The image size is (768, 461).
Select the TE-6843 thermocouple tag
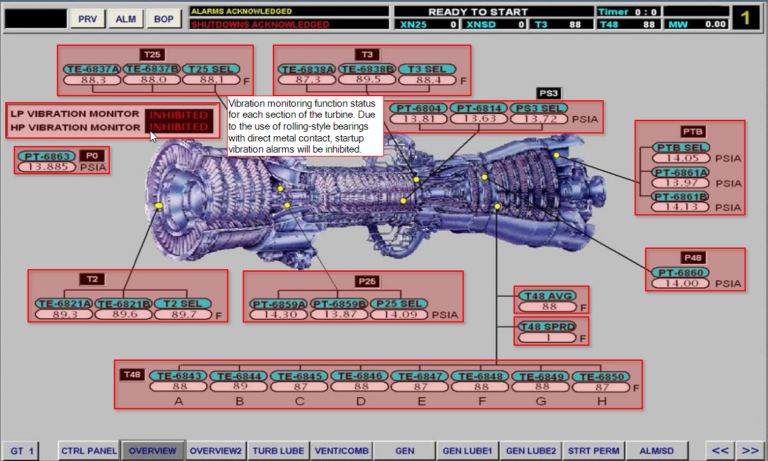pyautogui.click(x=178, y=376)
